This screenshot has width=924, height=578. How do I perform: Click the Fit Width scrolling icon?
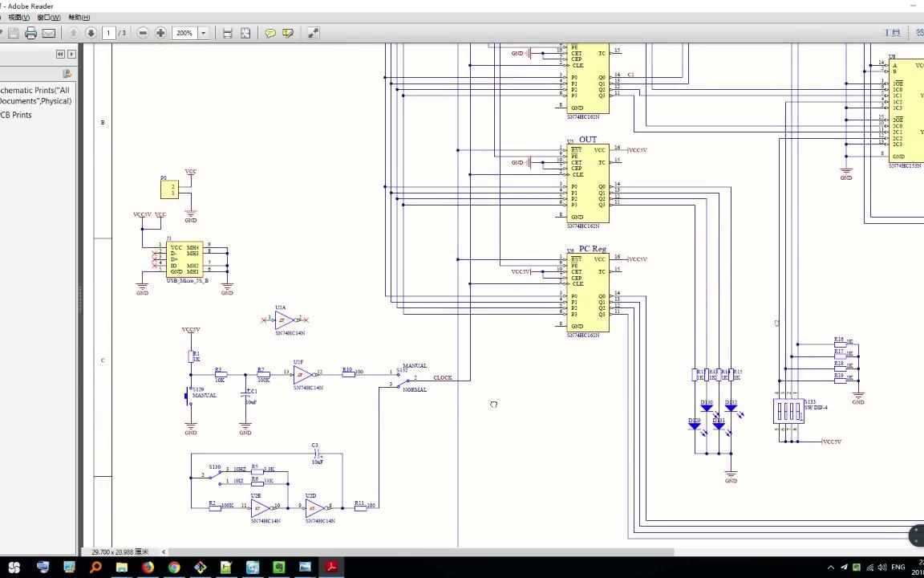pos(228,33)
